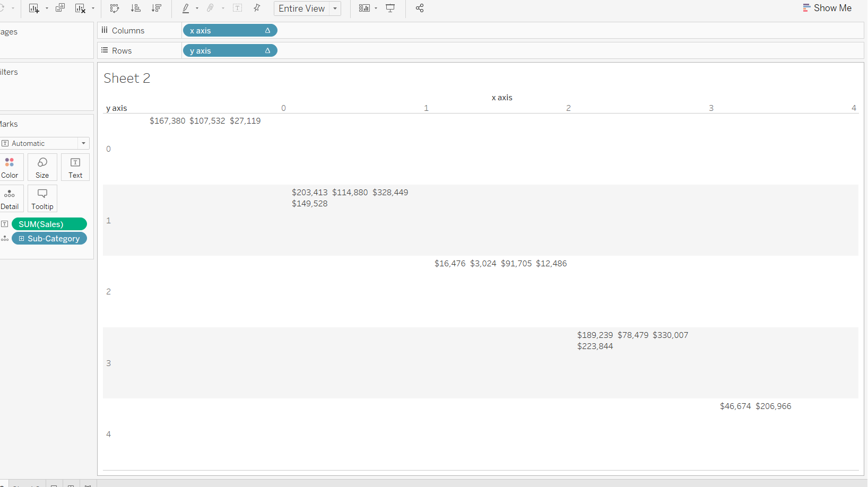Screen dimensions: 868x487
Task: Click the Text button on Marks card
Action: 75,167
